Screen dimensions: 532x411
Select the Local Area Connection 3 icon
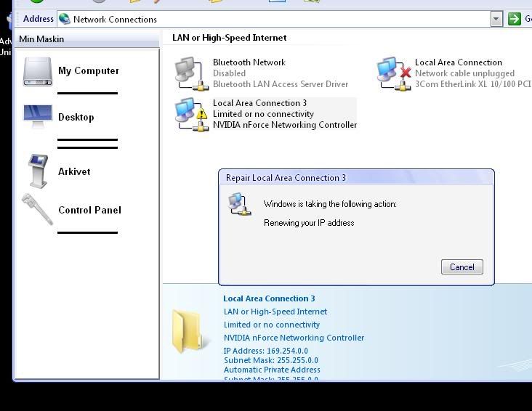(191, 114)
